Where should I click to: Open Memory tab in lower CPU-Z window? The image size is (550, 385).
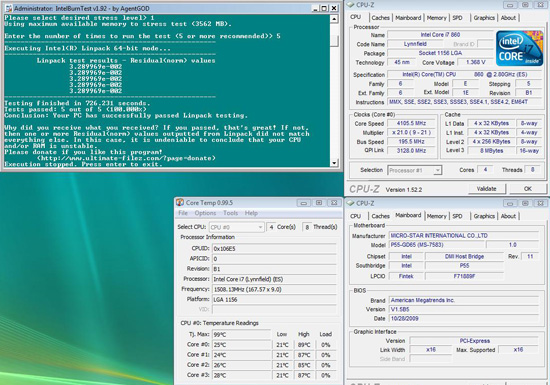click(436, 216)
